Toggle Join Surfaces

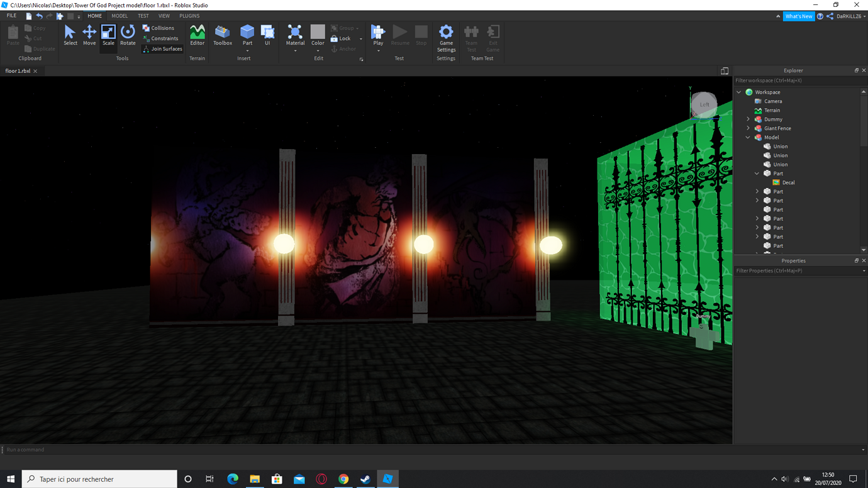click(x=162, y=49)
